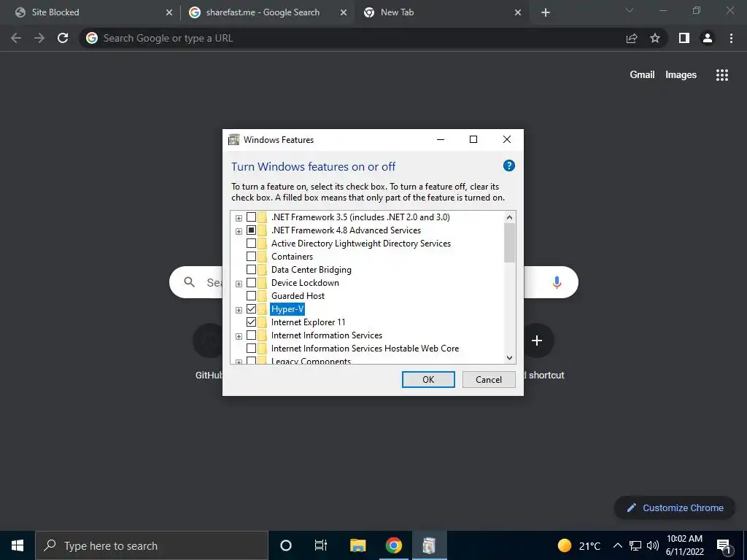Open Windows Start menu
Screen dimensions: 747x560
coord(18,545)
